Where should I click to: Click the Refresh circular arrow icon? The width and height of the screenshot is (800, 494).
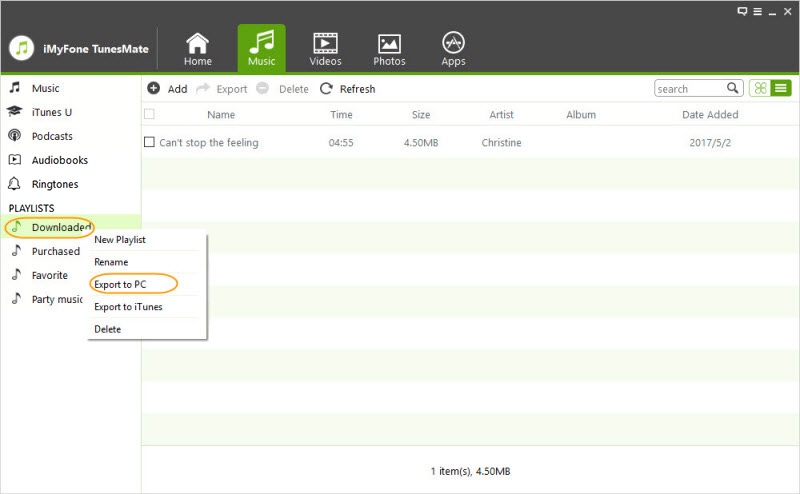point(327,89)
